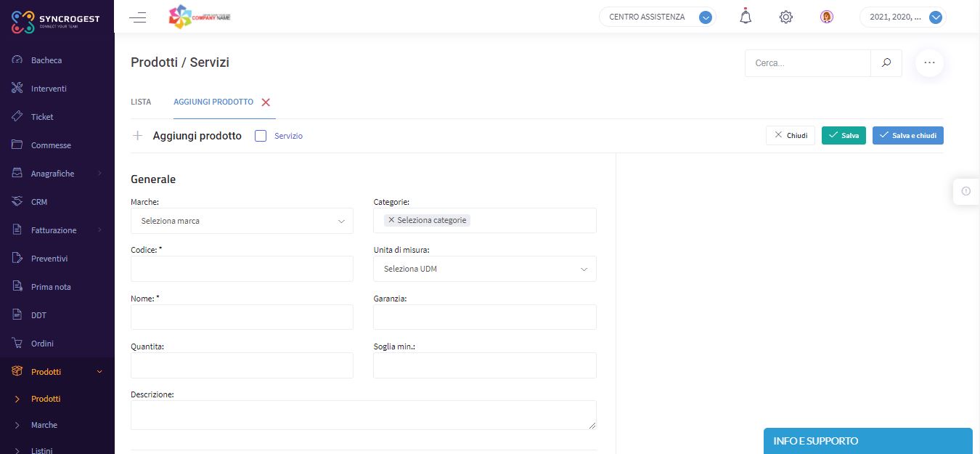Open the notifications bell
The image size is (980, 454).
(746, 17)
